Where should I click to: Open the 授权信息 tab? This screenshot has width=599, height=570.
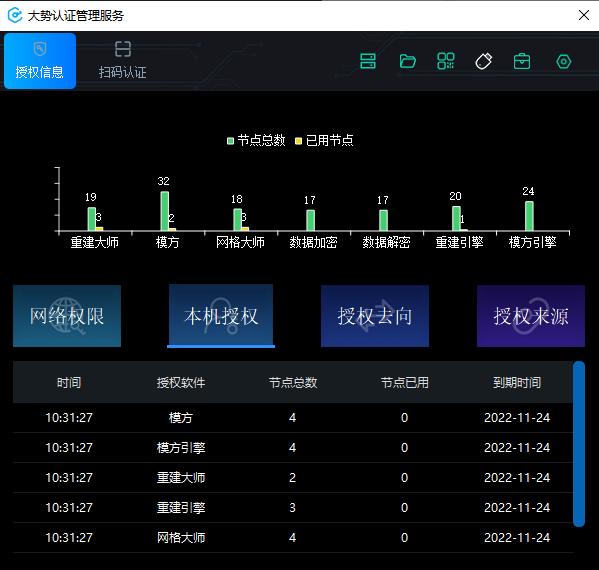[x=40, y=61]
